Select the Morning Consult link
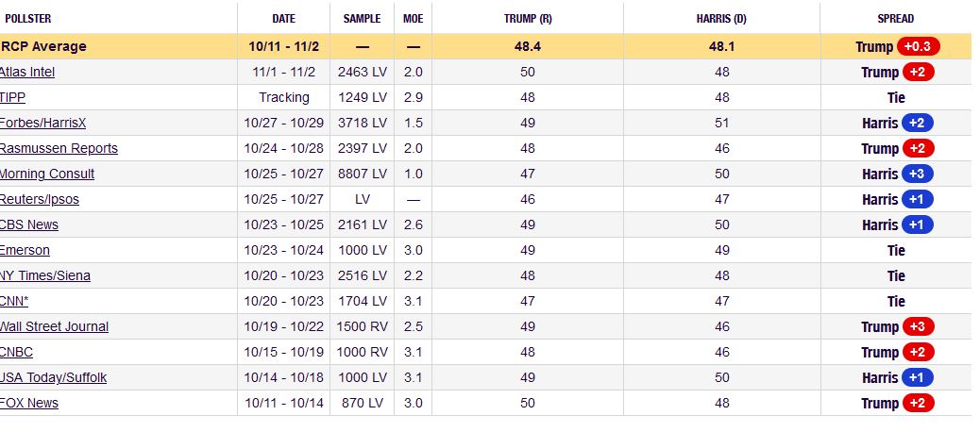Viewport: 980px width, 432px height. (47, 174)
